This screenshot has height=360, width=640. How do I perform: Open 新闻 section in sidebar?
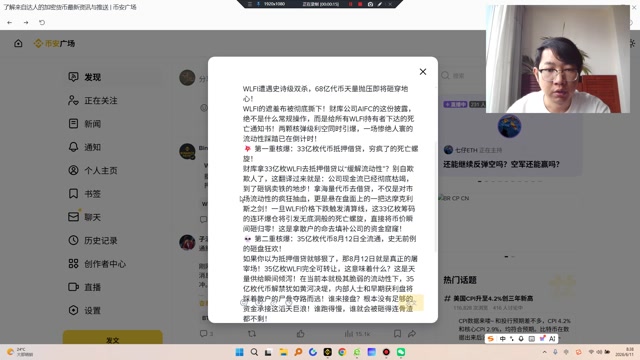(x=114, y=124)
